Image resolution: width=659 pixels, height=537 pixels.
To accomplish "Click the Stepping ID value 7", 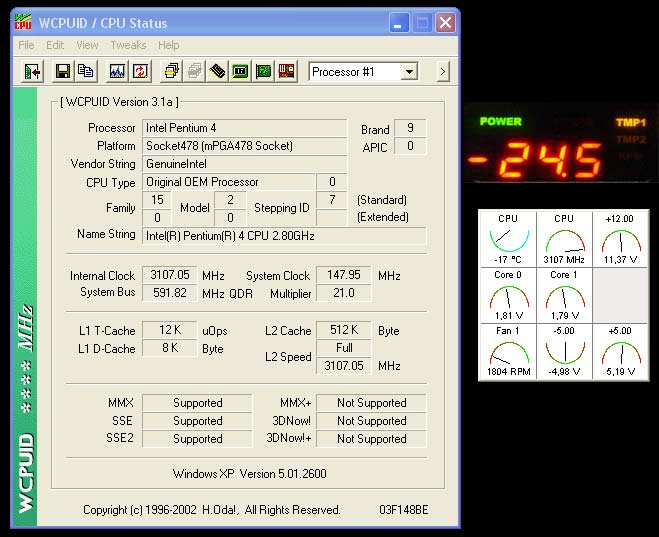I will [332, 200].
